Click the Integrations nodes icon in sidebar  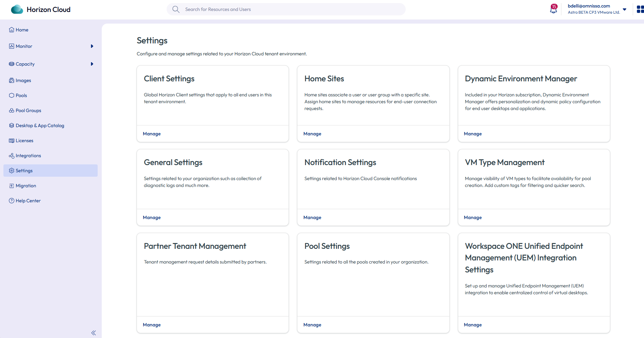point(12,156)
